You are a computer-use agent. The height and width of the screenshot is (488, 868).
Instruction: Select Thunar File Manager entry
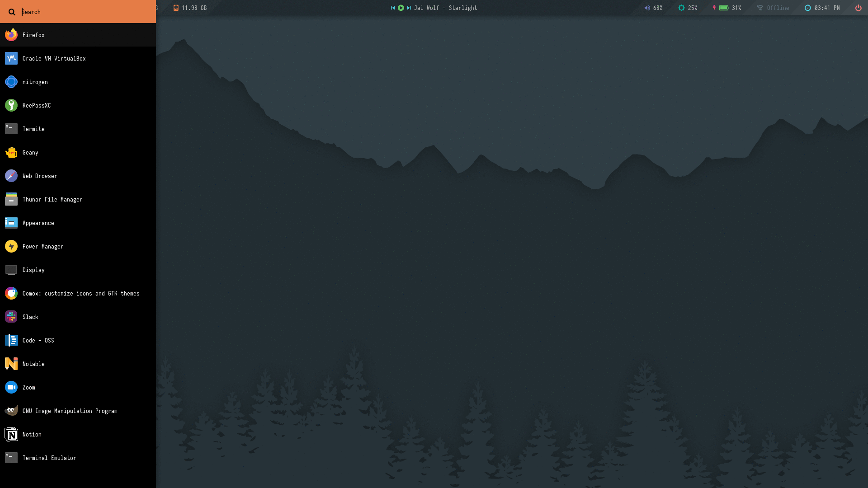(x=52, y=199)
